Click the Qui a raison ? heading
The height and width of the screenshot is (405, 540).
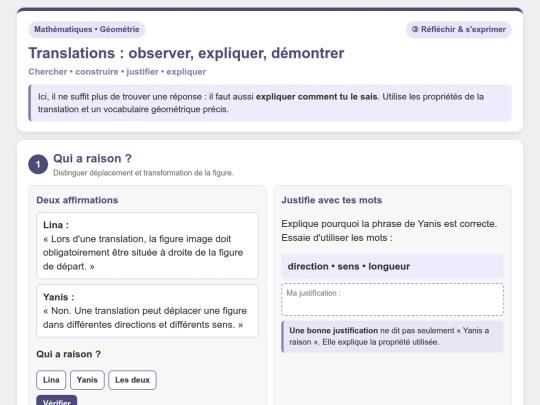point(92,158)
